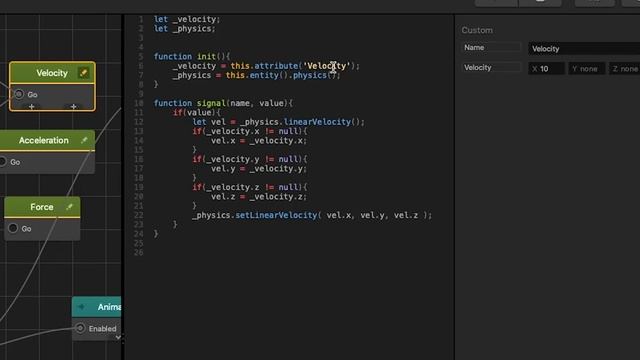Click the line 'vel.z = _velocity.z;'
Image resolution: width=640 pixels, height=360 pixels.
259,197
